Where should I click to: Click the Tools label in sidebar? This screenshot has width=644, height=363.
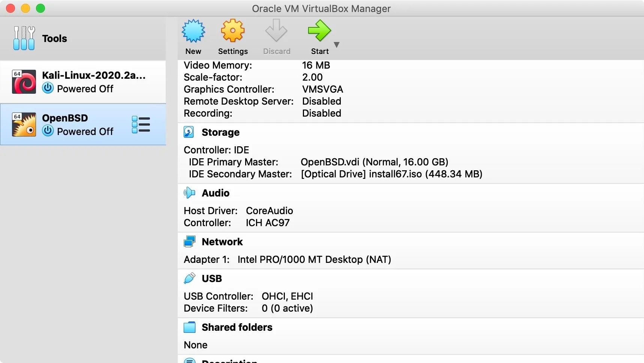[55, 38]
